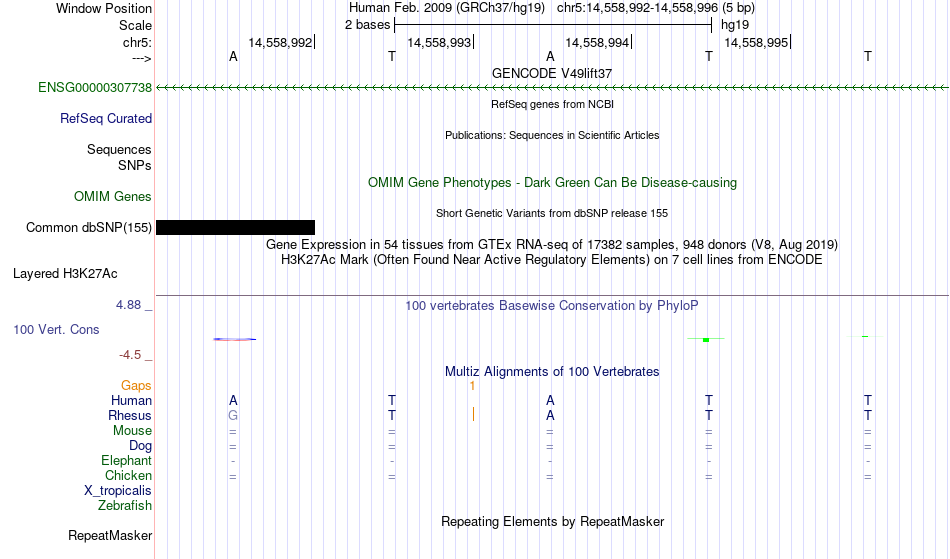Click the Window Position label
The image size is (950, 559).
coord(104,8)
